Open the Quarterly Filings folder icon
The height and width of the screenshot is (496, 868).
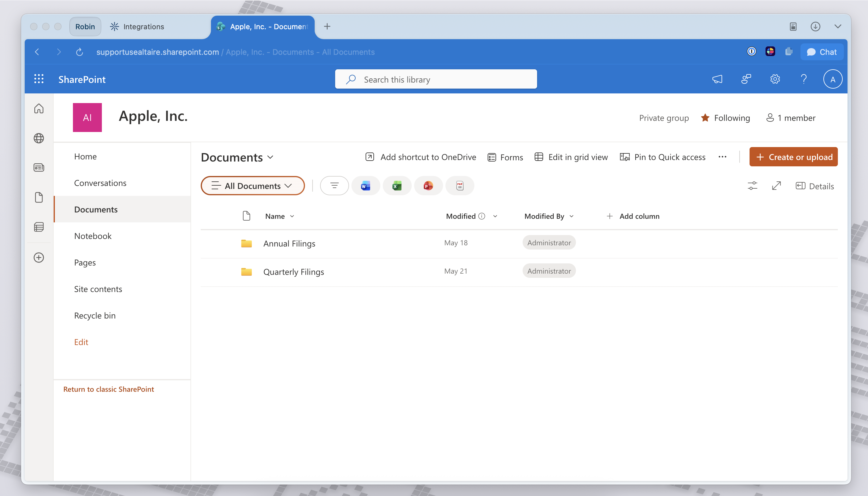[246, 272]
